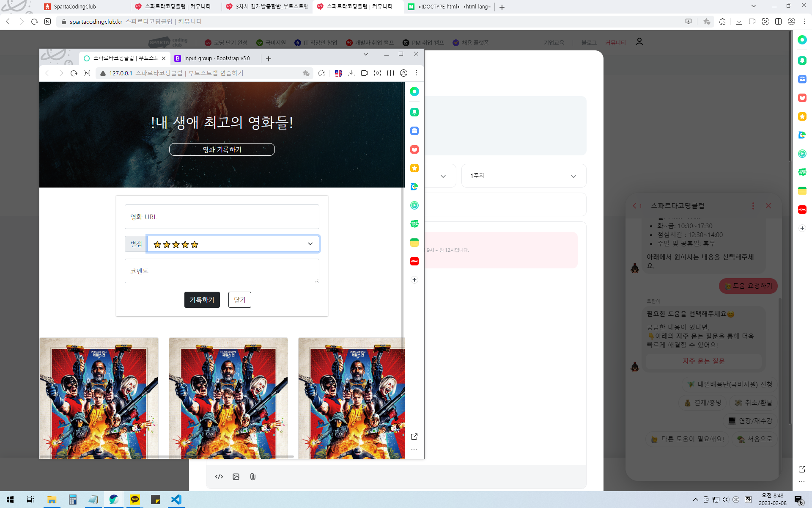Image resolution: width=812 pixels, height=508 pixels.
Task: Click the screenshot capture icon in the front window
Action: tap(377, 73)
